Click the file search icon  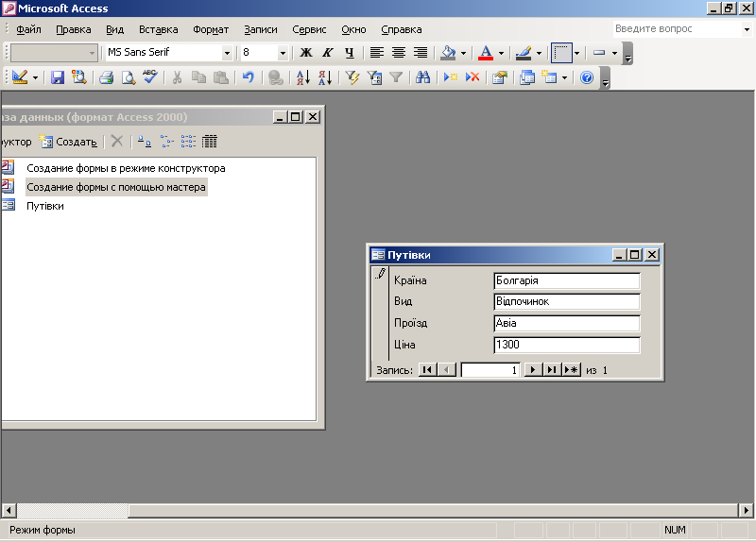[x=79, y=77]
